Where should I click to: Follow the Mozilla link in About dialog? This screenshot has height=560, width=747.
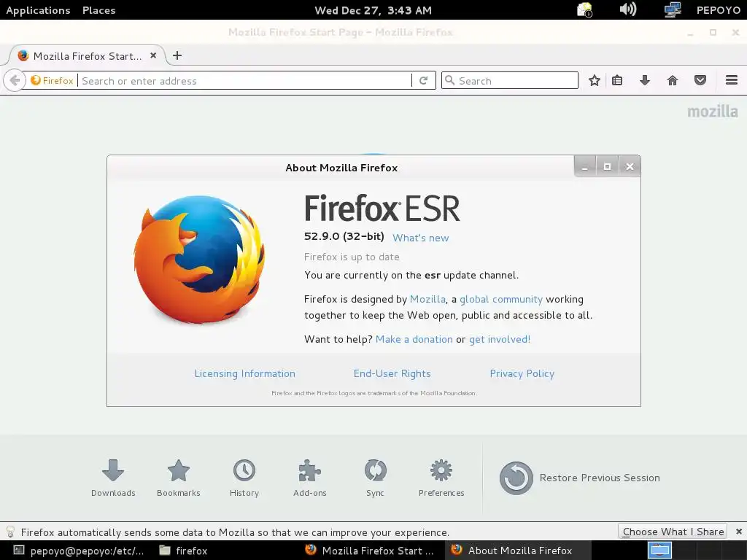[x=427, y=299]
